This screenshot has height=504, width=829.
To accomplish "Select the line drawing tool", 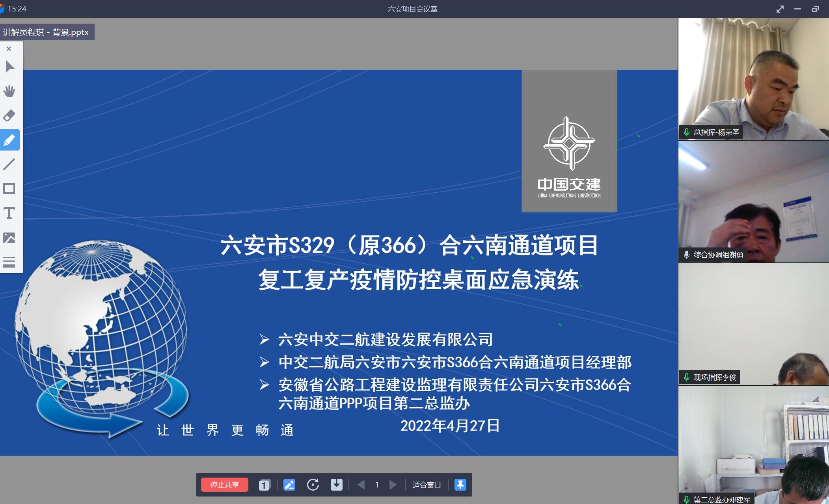I will coord(9,164).
